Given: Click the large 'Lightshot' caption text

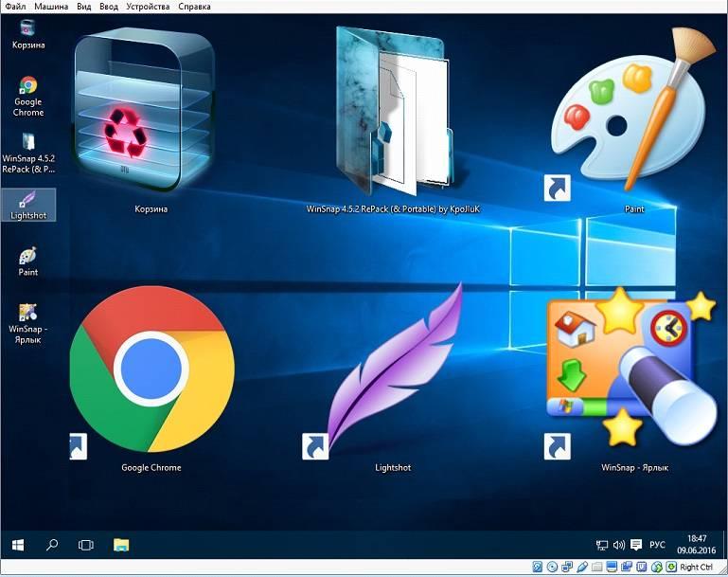Looking at the screenshot, I should click(x=393, y=467).
